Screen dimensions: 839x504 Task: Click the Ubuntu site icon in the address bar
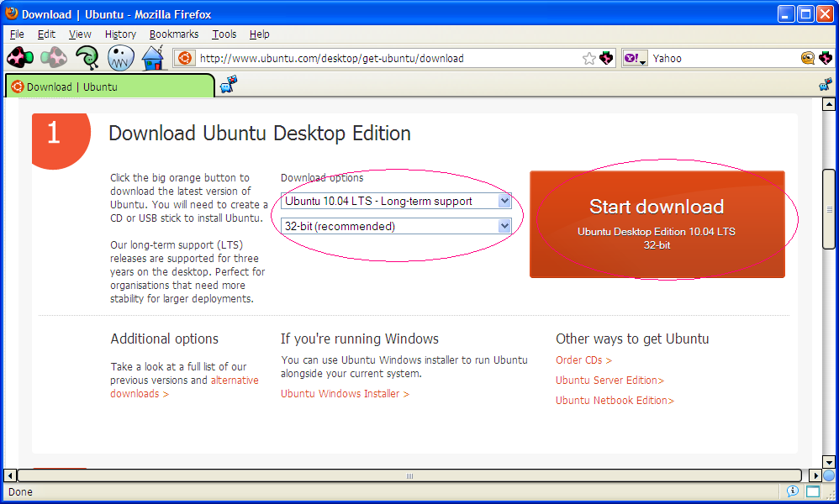coord(185,59)
